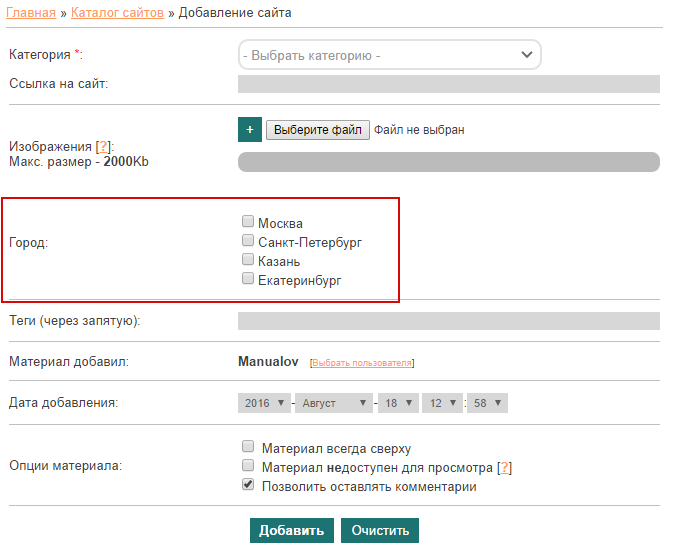This screenshot has width=674, height=550.
Task: Enable Материал всегда сверху option
Action: coord(248,448)
